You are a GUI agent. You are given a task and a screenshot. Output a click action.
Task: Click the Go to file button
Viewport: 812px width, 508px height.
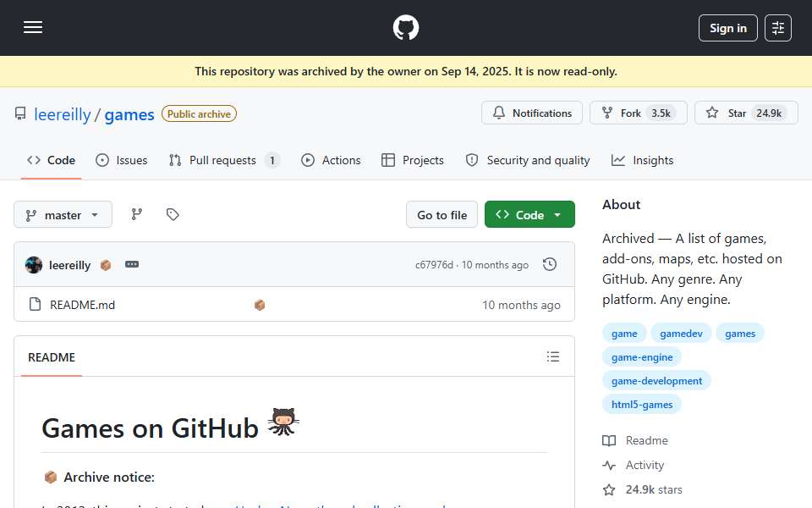point(442,214)
